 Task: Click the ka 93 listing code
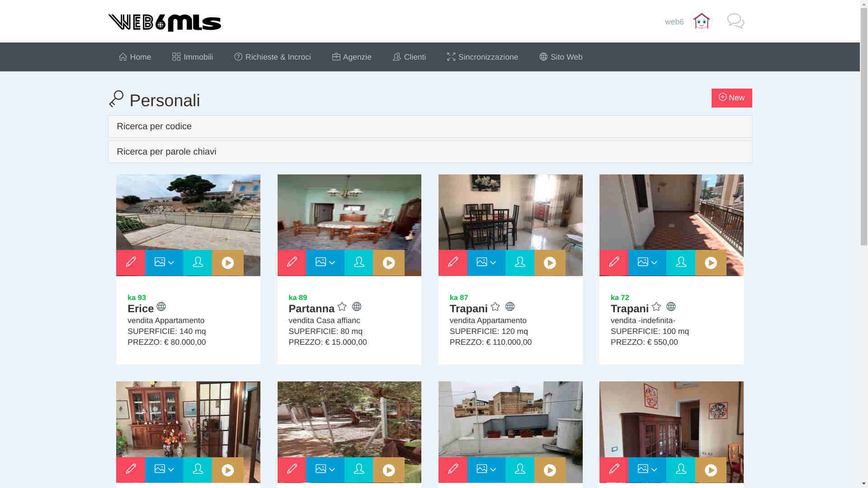point(137,297)
